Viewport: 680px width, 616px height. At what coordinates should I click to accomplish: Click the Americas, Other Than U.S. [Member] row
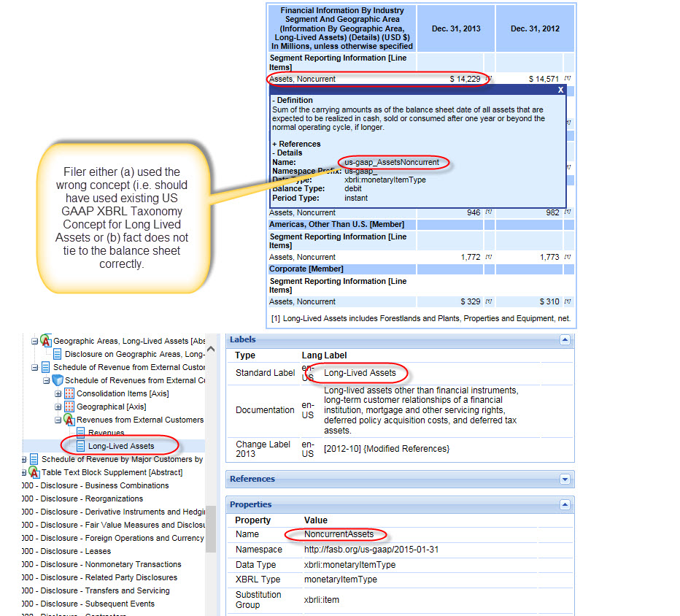[422, 224]
